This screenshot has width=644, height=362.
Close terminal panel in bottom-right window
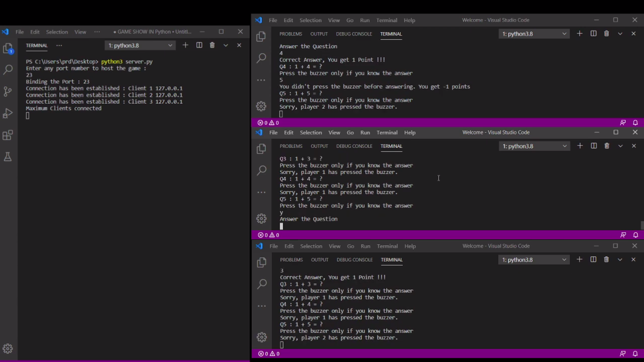pyautogui.click(x=633, y=259)
